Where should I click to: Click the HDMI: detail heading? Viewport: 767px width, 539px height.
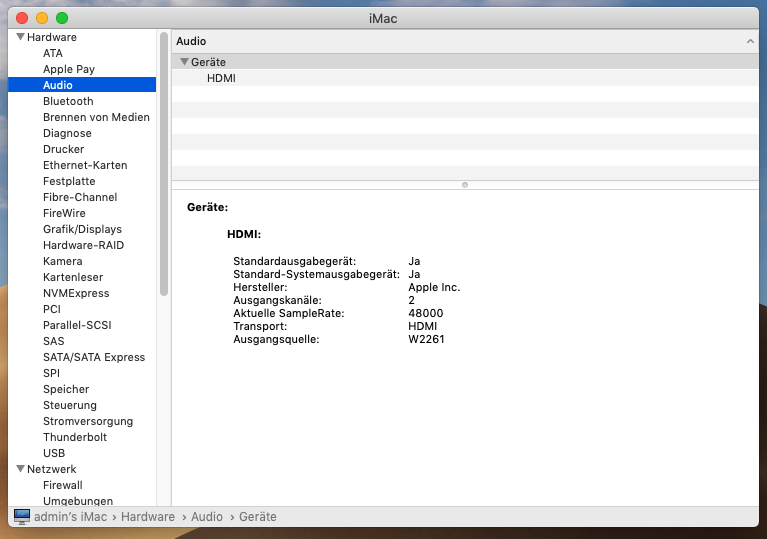coord(244,234)
